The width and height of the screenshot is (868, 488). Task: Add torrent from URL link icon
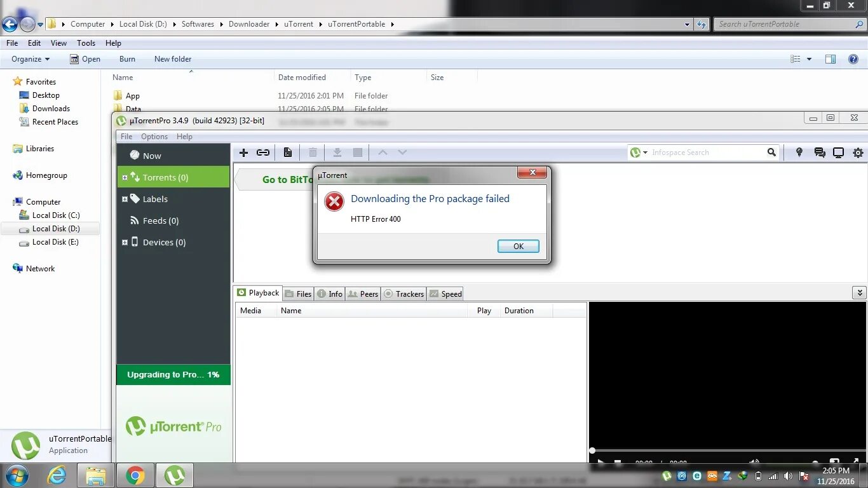pos(263,152)
